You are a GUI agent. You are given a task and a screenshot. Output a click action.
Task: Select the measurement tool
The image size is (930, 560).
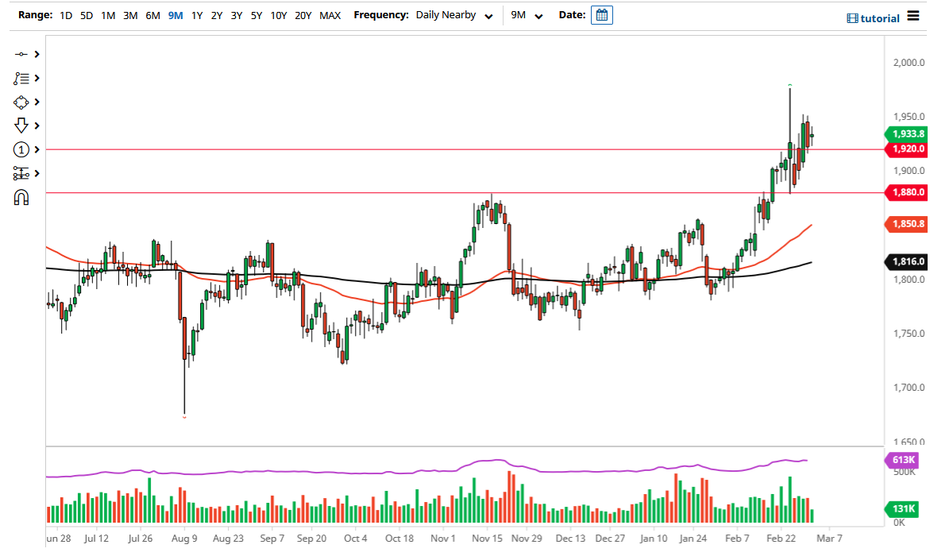pos(22,173)
